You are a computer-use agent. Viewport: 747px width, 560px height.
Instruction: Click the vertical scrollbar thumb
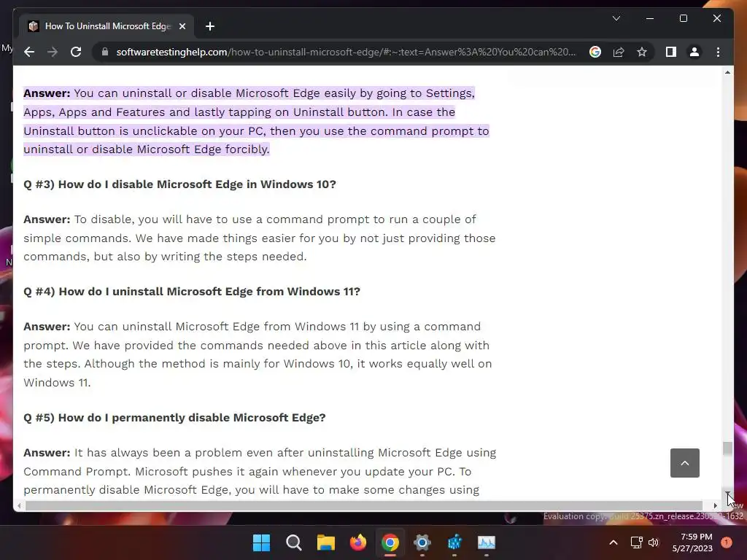(727, 448)
